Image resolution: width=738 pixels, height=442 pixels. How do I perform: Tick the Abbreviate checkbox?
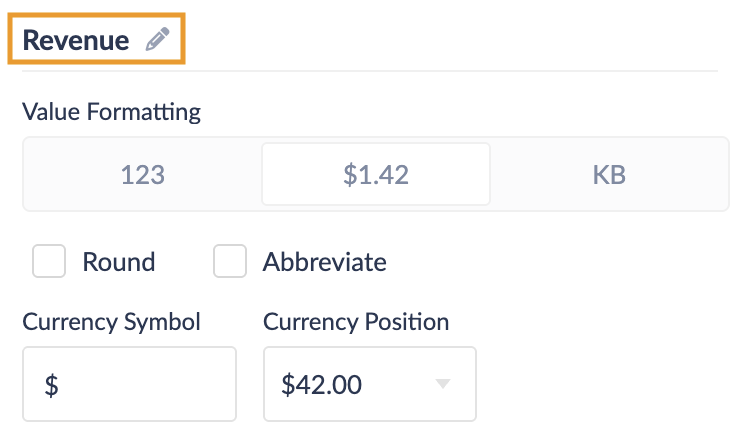(x=230, y=262)
